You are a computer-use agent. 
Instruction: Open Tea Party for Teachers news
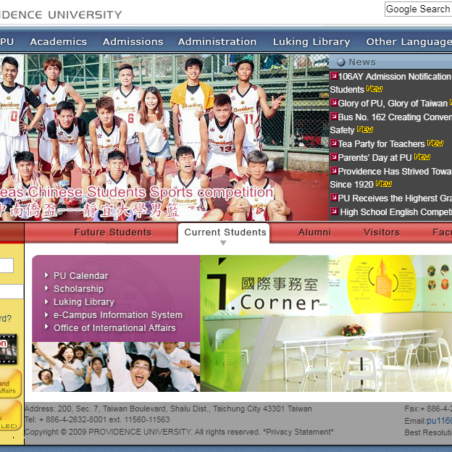(x=381, y=144)
